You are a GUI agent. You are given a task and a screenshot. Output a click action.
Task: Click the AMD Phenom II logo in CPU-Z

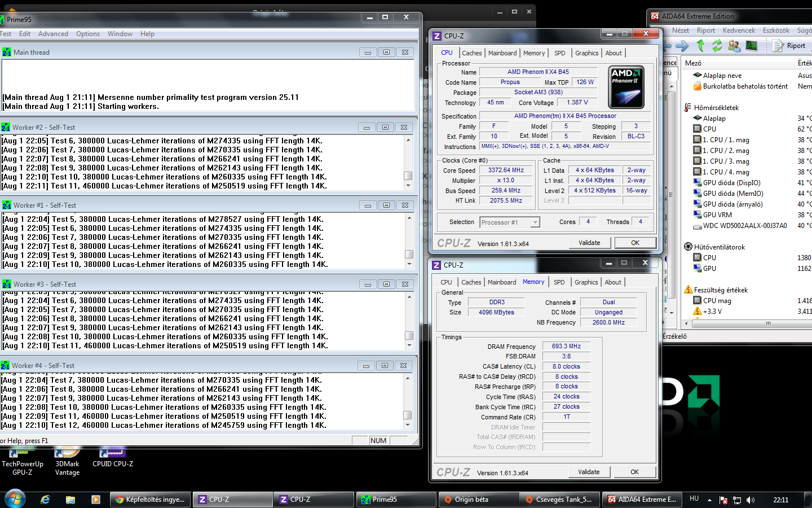626,87
